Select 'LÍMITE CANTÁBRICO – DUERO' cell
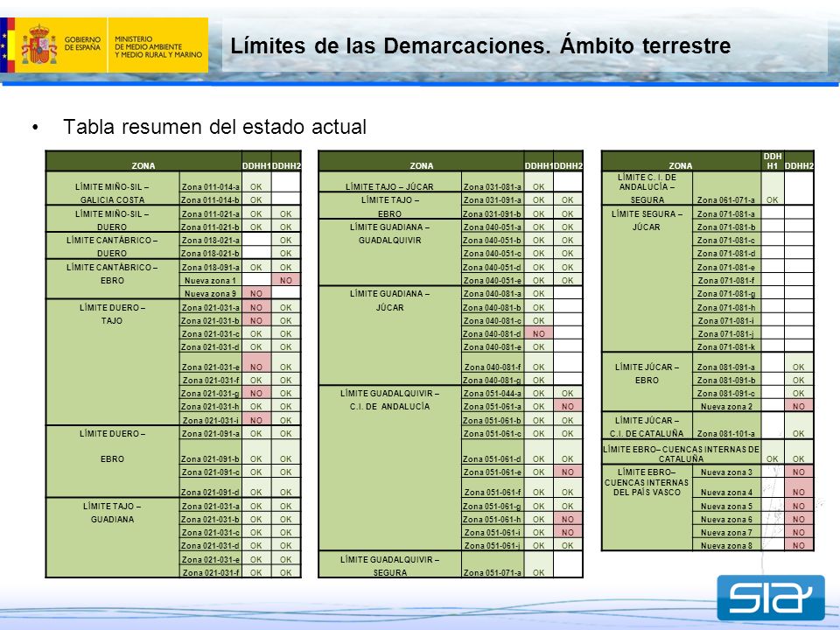840x630 pixels. 113,246
